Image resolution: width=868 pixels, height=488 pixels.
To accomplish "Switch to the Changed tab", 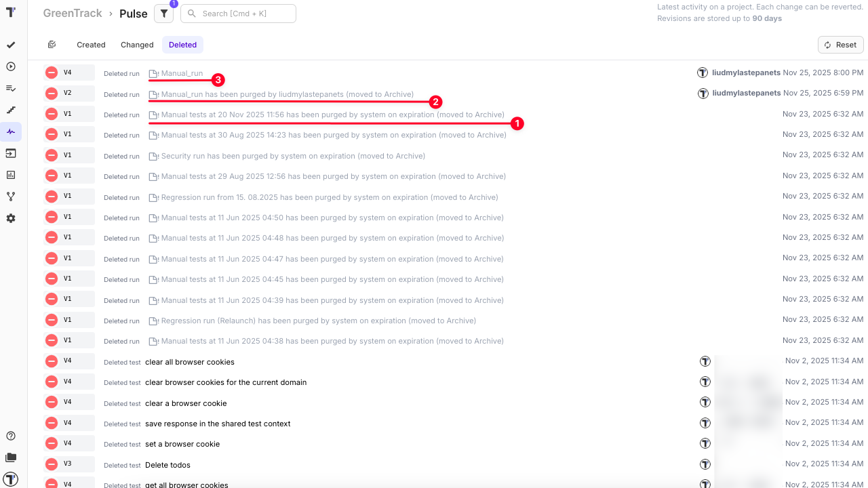I will (x=137, y=45).
